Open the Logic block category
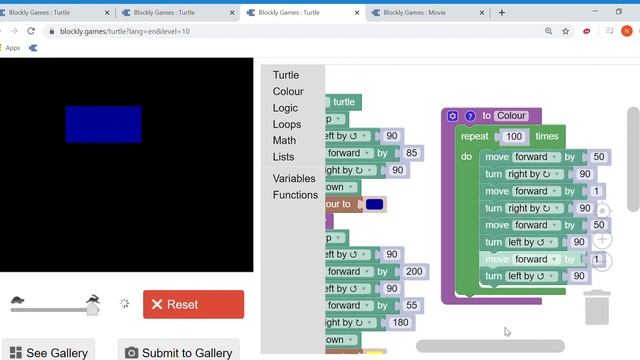 pyautogui.click(x=285, y=108)
